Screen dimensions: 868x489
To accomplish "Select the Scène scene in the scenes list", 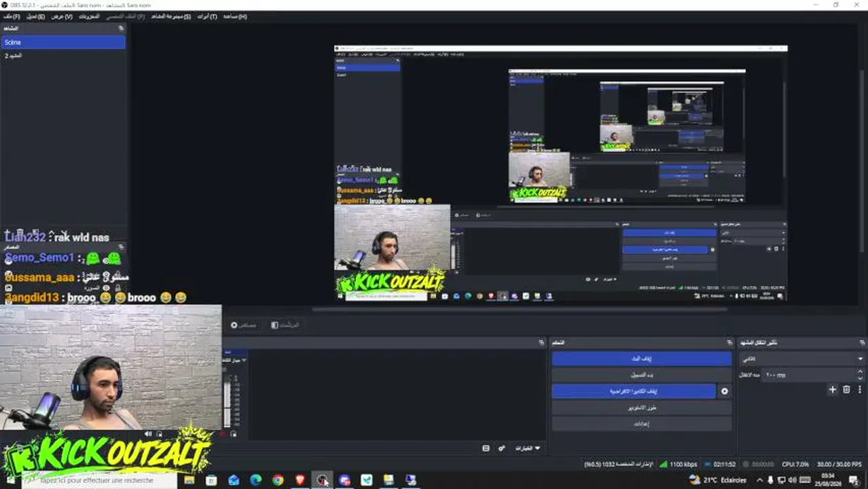I will pyautogui.click(x=62, y=42).
